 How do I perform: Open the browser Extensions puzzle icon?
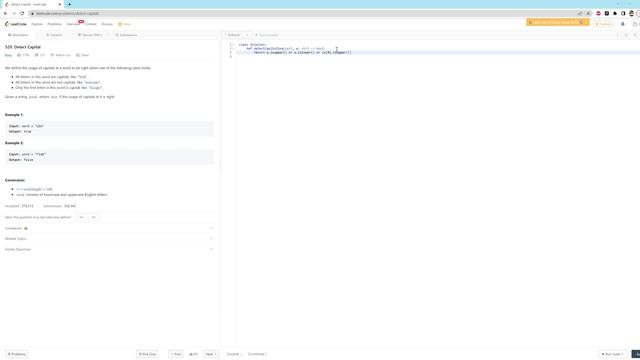(x=615, y=13)
